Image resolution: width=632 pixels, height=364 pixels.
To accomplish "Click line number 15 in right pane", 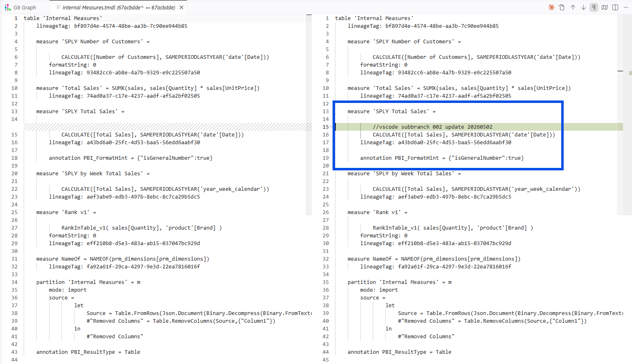I will 326,127.
